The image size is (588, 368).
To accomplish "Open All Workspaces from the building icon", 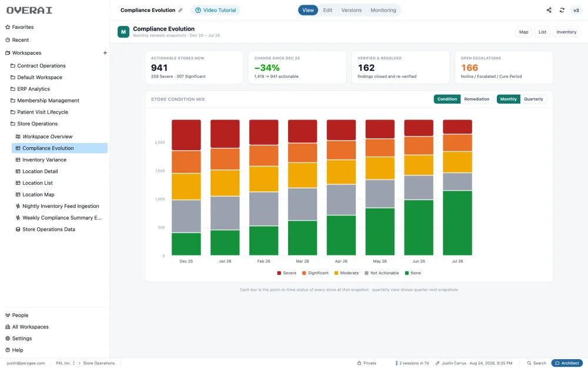I will (x=8, y=327).
